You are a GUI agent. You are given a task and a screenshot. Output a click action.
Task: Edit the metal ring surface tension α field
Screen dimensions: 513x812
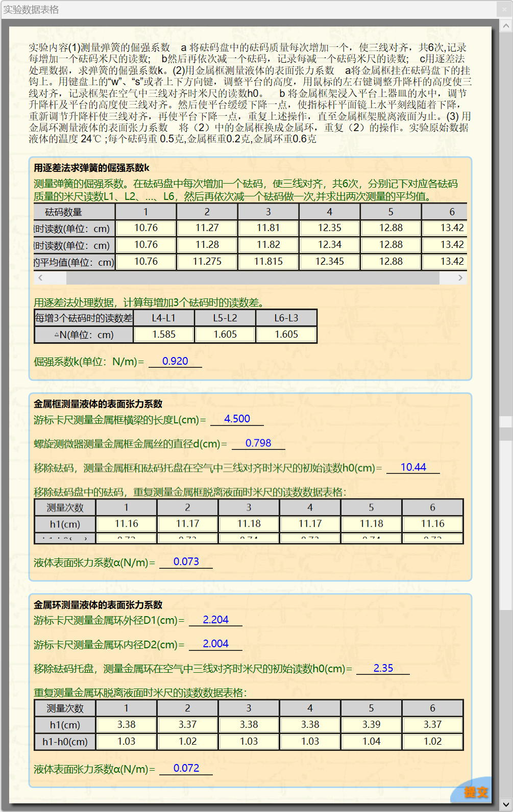[x=186, y=768]
